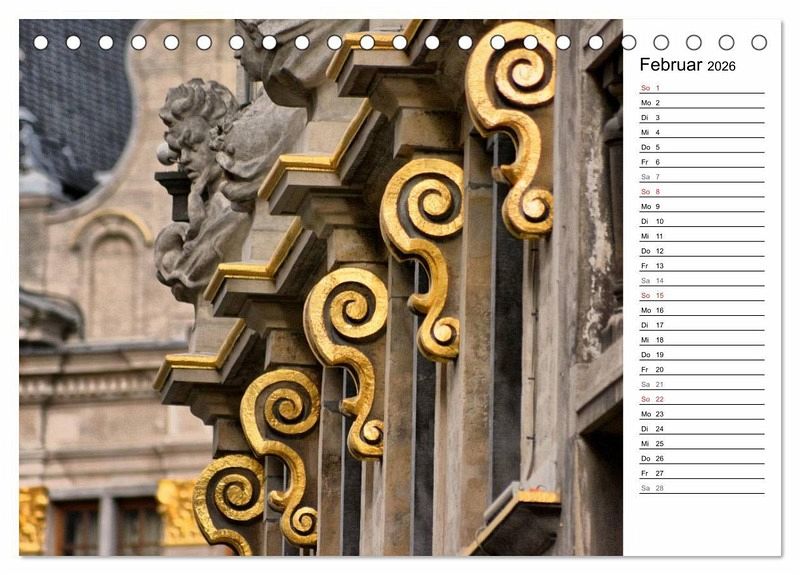
Task: Click the Februar 2026 month heading
Action: pyautogui.click(x=687, y=65)
